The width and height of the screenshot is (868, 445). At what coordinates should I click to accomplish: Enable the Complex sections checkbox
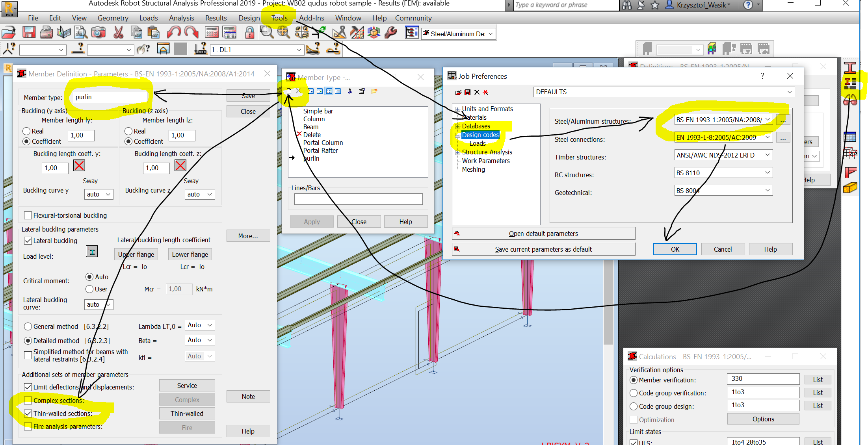pos(28,400)
